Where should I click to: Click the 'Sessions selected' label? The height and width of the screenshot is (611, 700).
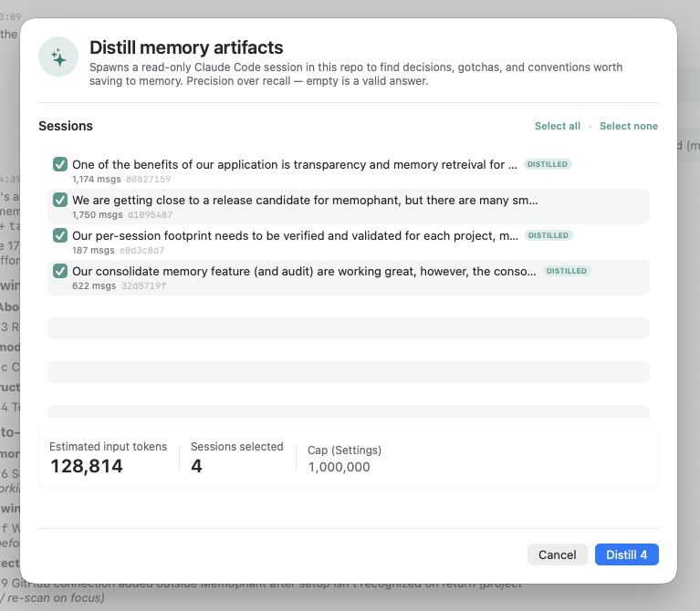(237, 447)
